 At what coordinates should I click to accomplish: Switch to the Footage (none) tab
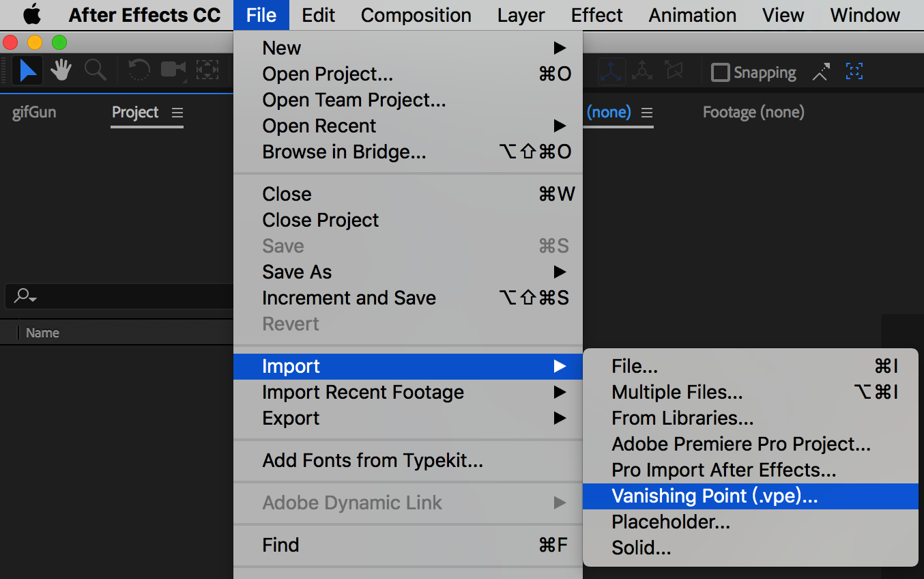pos(753,112)
